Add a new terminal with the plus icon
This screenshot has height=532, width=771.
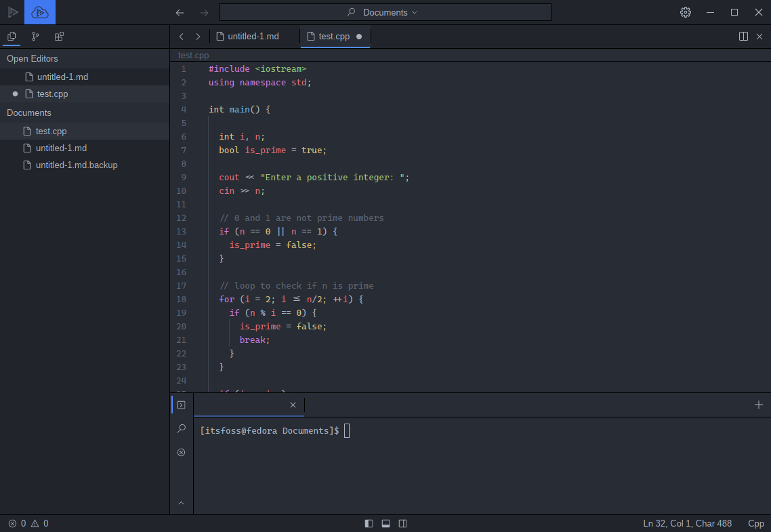[x=759, y=405]
